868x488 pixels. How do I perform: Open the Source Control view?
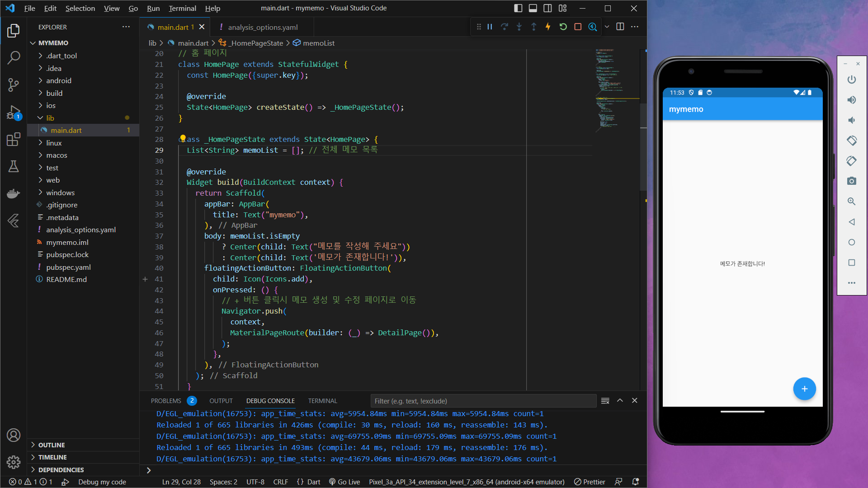[x=14, y=84]
